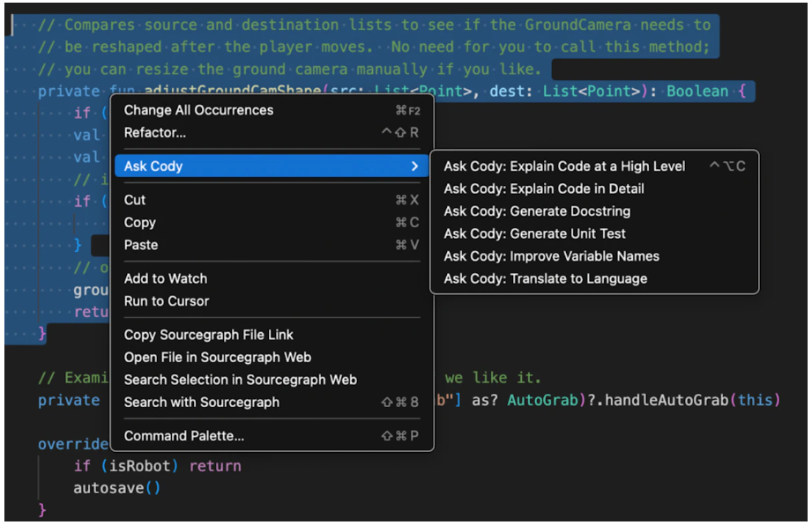Screen dimensions: 812x525
Task: Ask Cody: Improve Variable Names
Action: (594, 256)
